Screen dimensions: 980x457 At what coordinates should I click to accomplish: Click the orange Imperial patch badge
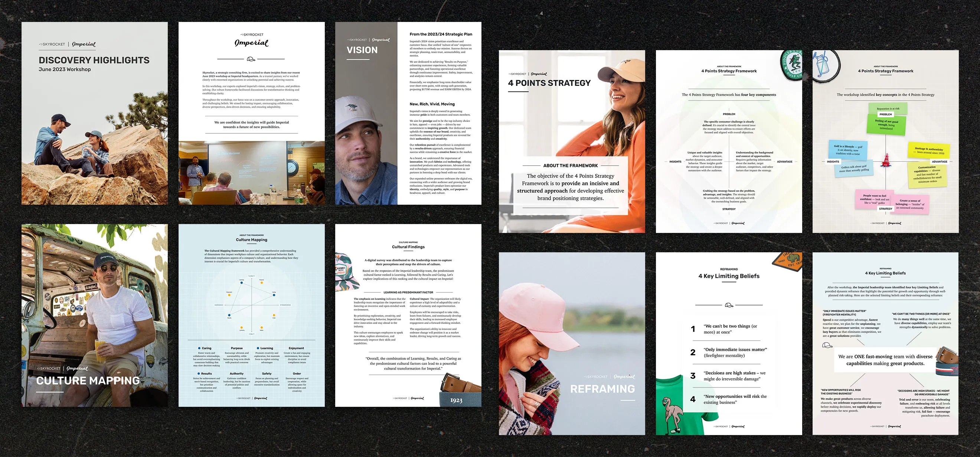[x=789, y=262]
